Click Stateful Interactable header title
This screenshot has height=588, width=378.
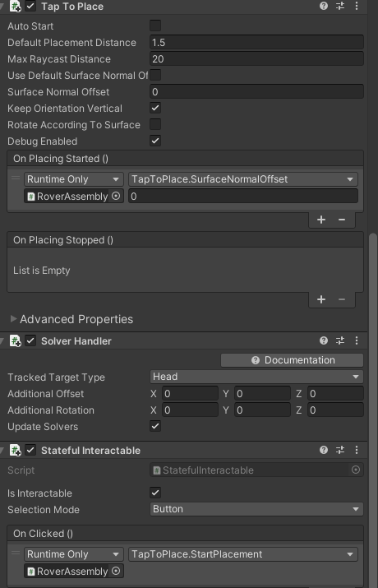(x=90, y=451)
